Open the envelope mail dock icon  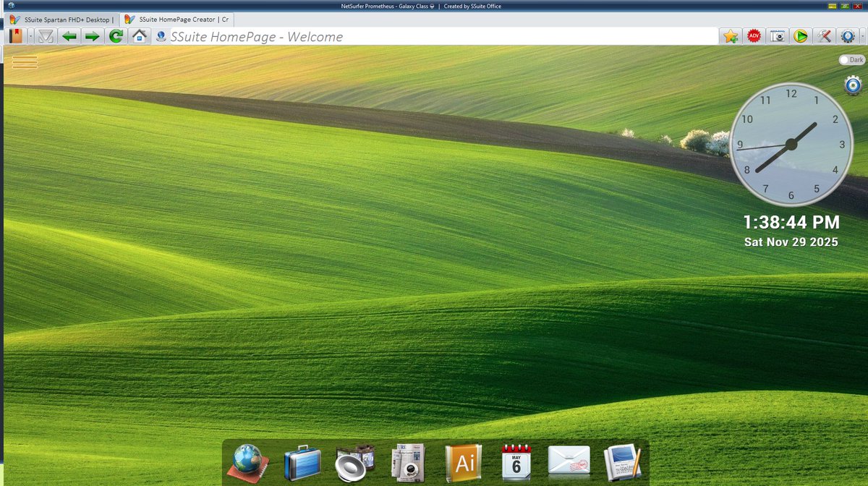(x=569, y=461)
